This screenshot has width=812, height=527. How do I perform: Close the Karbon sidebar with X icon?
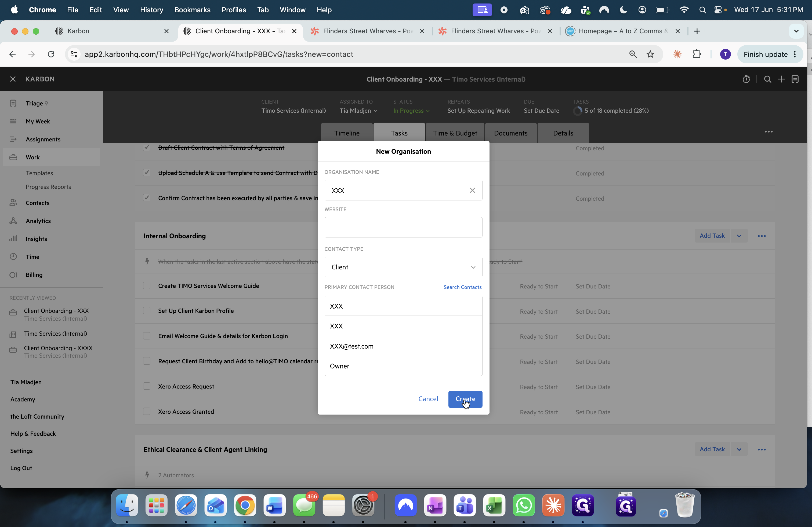[x=13, y=79]
